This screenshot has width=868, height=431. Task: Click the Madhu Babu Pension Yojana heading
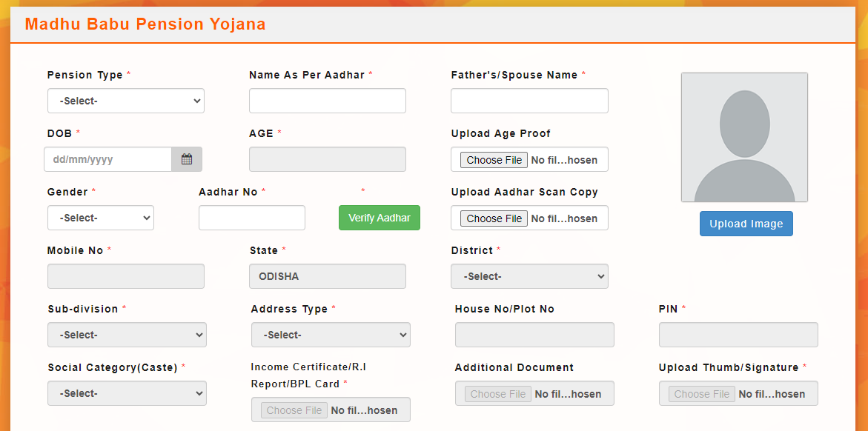[x=145, y=24]
